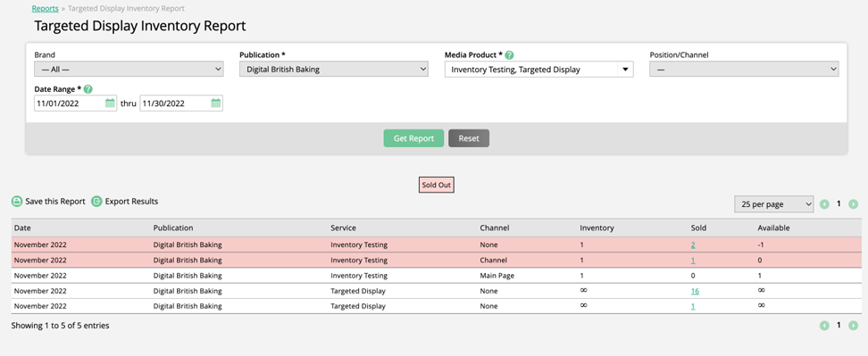The height and width of the screenshot is (356, 868).
Task: Click help icon next to Date Range
Action: click(88, 89)
